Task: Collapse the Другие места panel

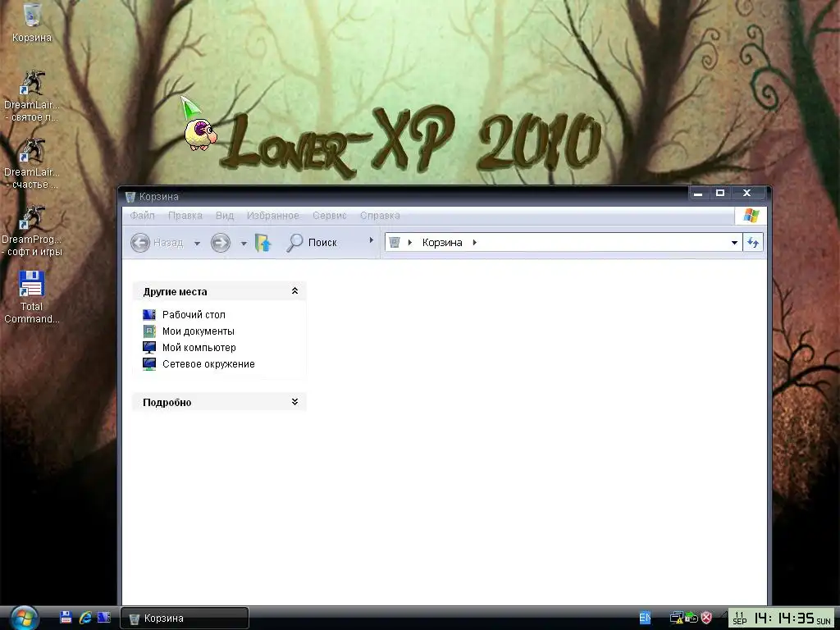Action: click(x=294, y=291)
